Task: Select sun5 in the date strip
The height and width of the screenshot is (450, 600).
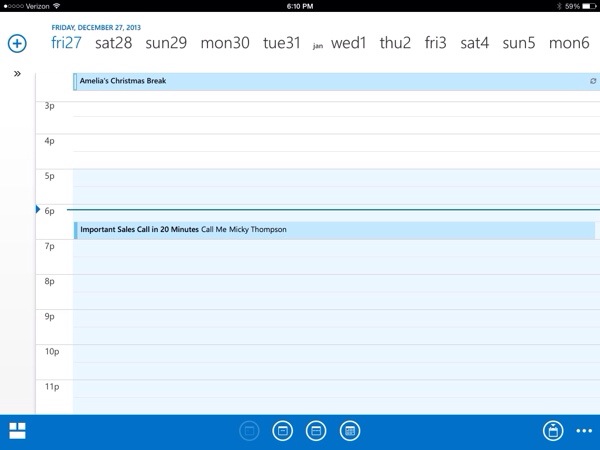Action: pyautogui.click(x=519, y=42)
